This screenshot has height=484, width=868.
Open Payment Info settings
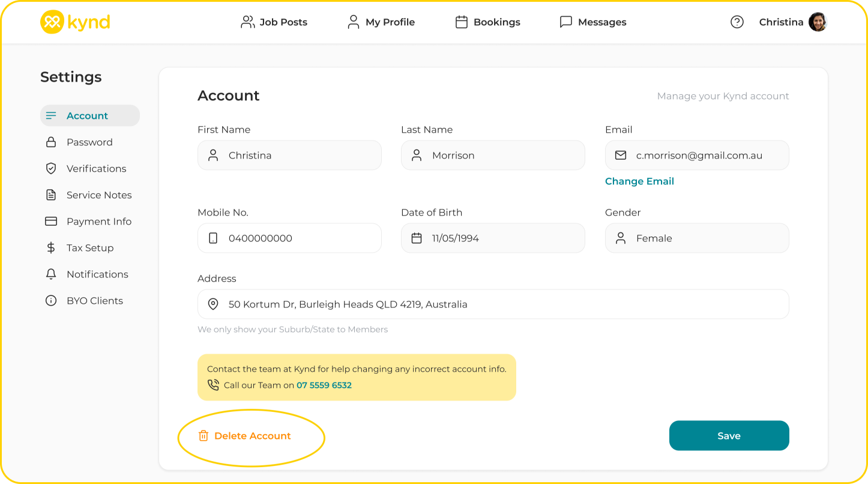(98, 222)
